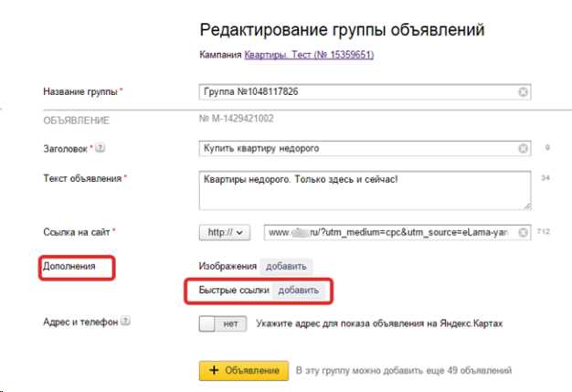This screenshot has width=572, height=392.
Task: Click the ad number № М-1429421002
Action: point(237,119)
